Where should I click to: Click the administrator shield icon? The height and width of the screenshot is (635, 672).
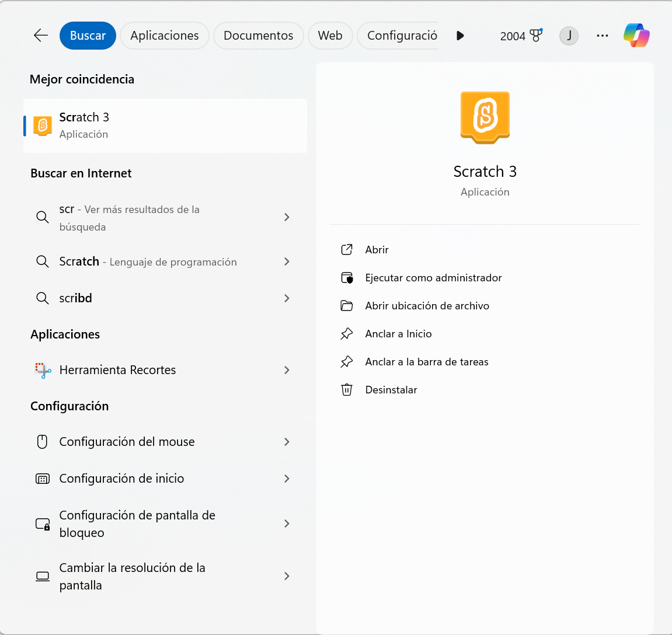pyautogui.click(x=347, y=278)
